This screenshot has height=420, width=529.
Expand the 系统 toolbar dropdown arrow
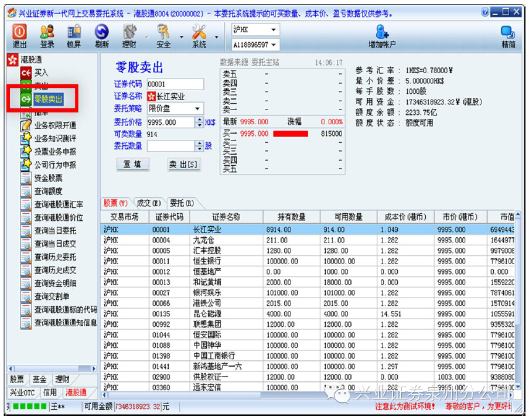[216, 37]
